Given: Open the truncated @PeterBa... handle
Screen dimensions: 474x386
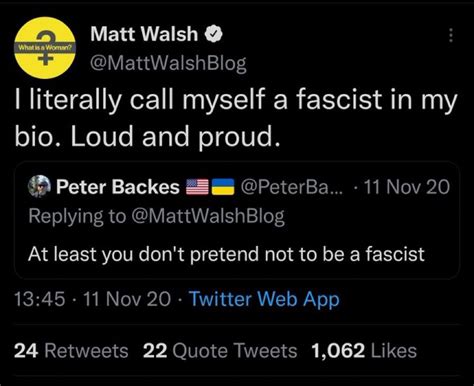Looking at the screenshot, I should [x=291, y=187].
